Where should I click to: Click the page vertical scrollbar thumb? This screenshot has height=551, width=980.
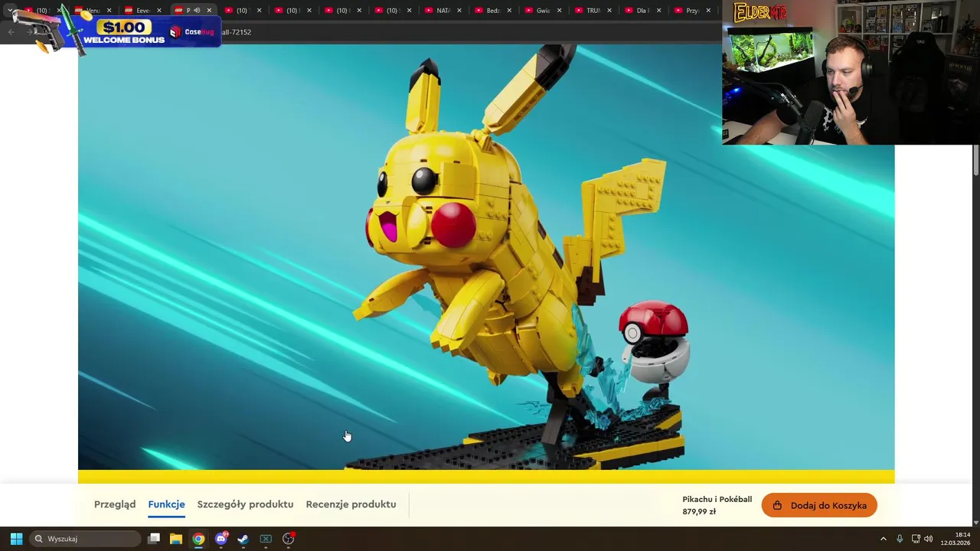(975, 159)
